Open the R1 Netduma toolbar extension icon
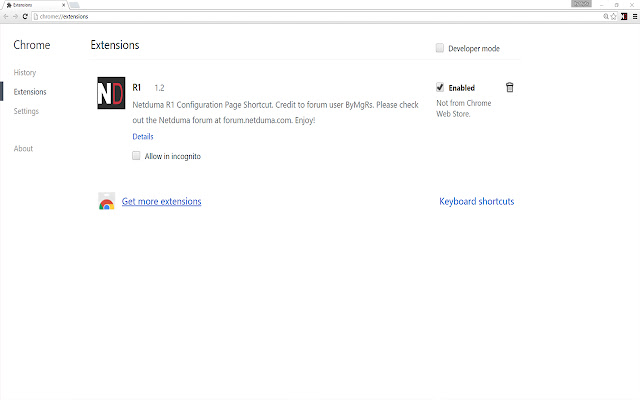The height and width of the screenshot is (400, 640). click(x=624, y=16)
